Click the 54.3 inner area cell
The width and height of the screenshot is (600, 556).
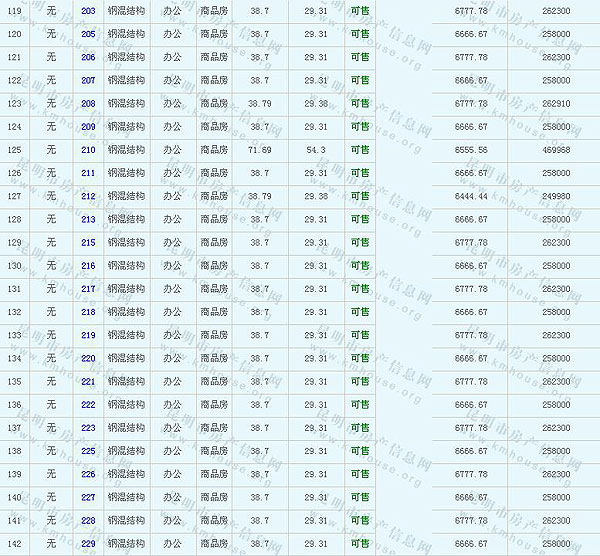[x=316, y=150]
